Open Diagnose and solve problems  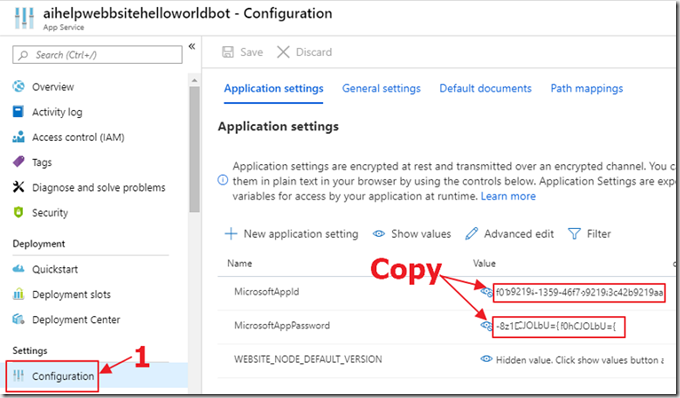coord(89,187)
